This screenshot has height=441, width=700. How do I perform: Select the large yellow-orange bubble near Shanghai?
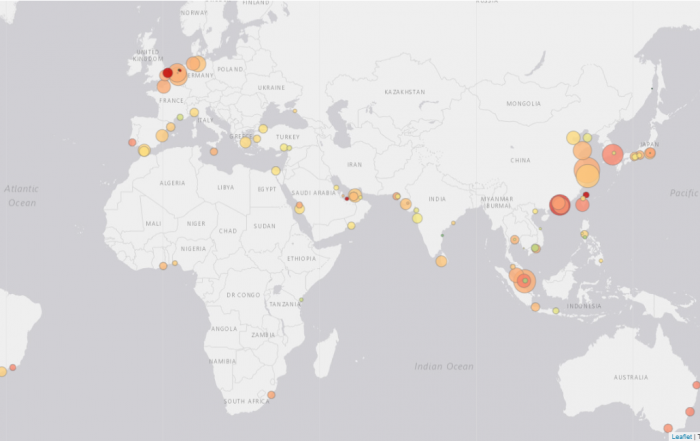pyautogui.click(x=587, y=174)
